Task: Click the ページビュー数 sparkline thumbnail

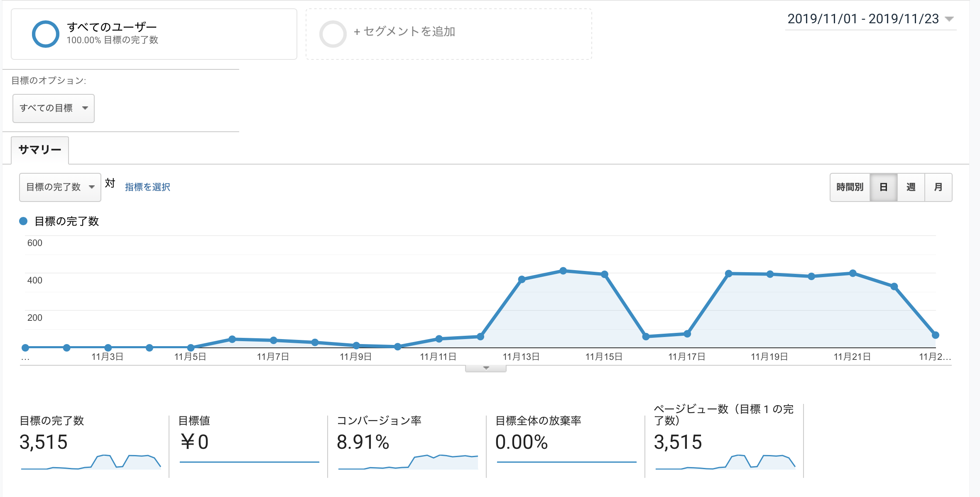Action: coord(725,462)
